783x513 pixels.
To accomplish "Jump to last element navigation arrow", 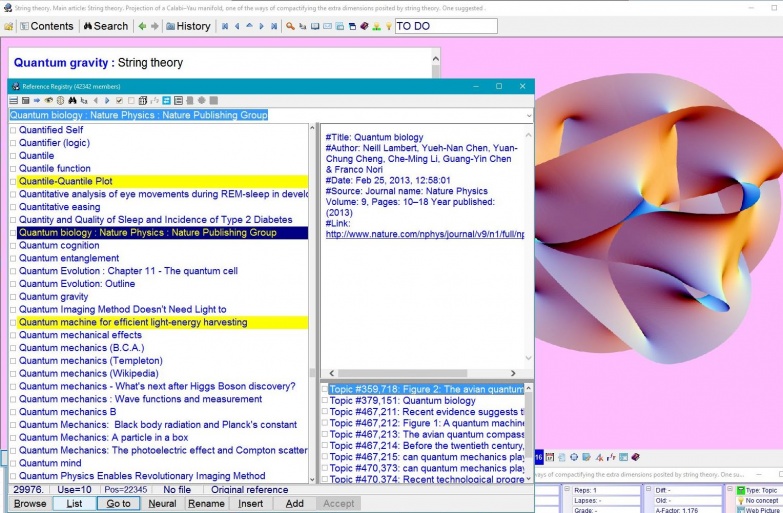I will click(x=274, y=26).
